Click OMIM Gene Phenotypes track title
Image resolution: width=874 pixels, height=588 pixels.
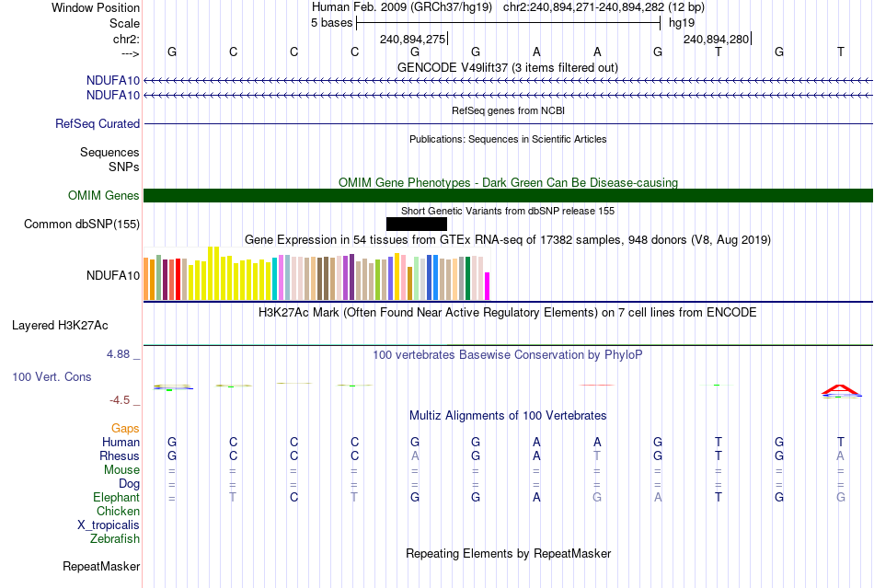click(x=508, y=182)
